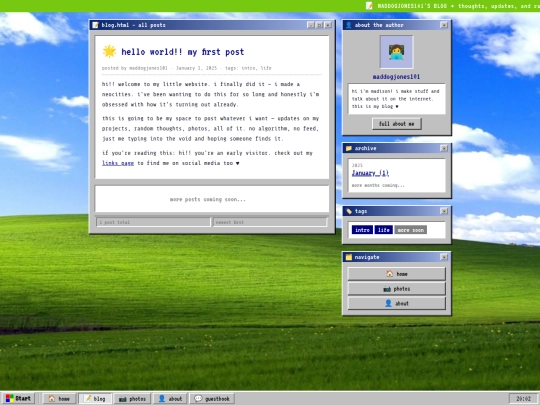Image resolution: width=540 pixels, height=405 pixels.
Task: Open the January (1) archive link
Action: [370, 173]
